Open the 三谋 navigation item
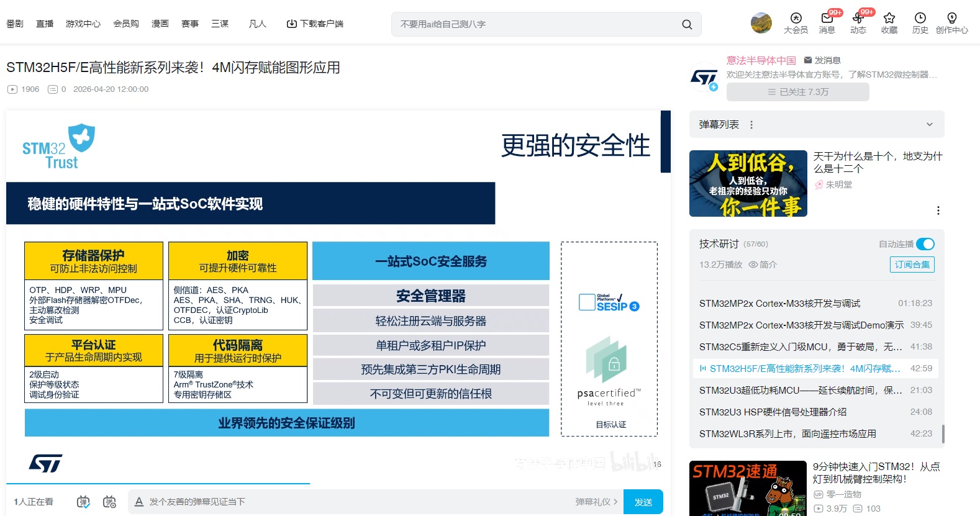 tap(220, 24)
